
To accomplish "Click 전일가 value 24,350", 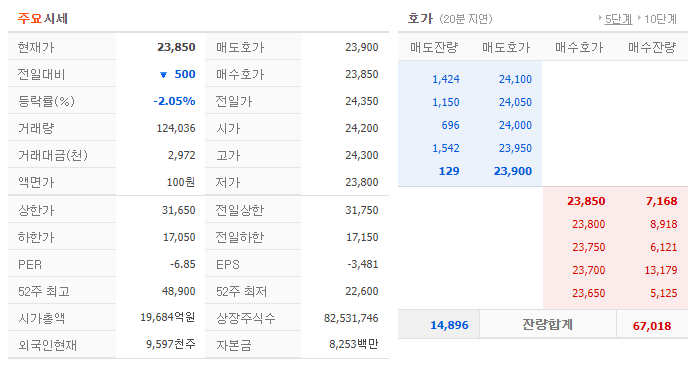I will [361, 101].
